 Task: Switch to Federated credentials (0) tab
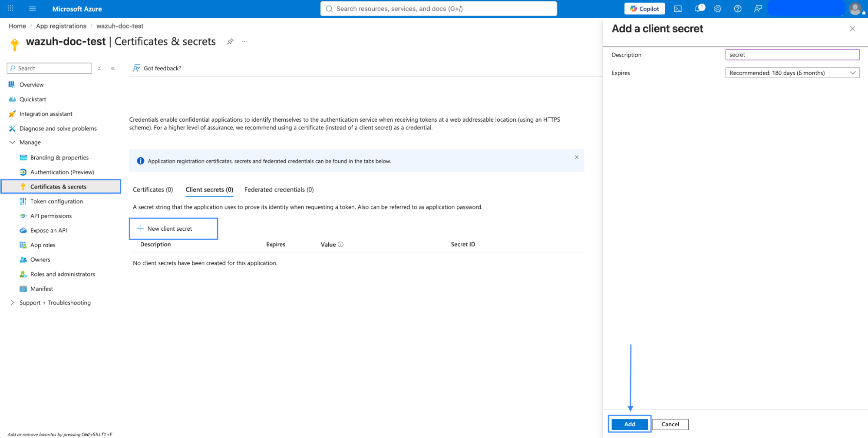tap(279, 189)
